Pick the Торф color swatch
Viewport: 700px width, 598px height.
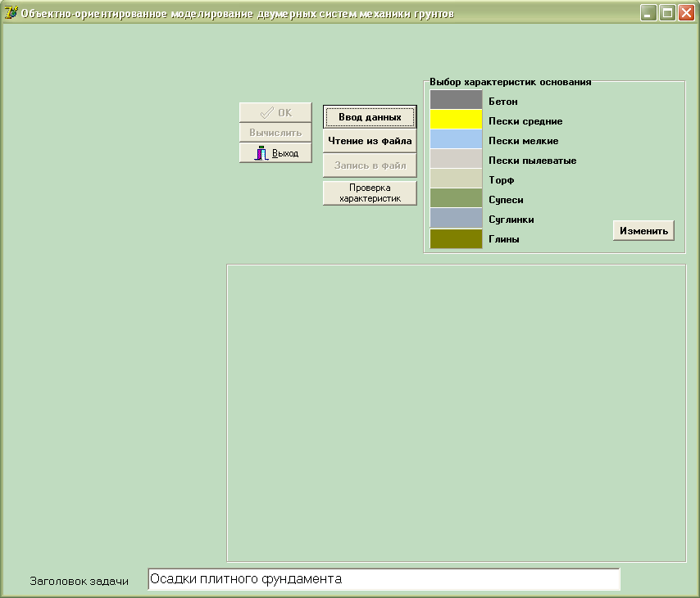tap(456, 178)
